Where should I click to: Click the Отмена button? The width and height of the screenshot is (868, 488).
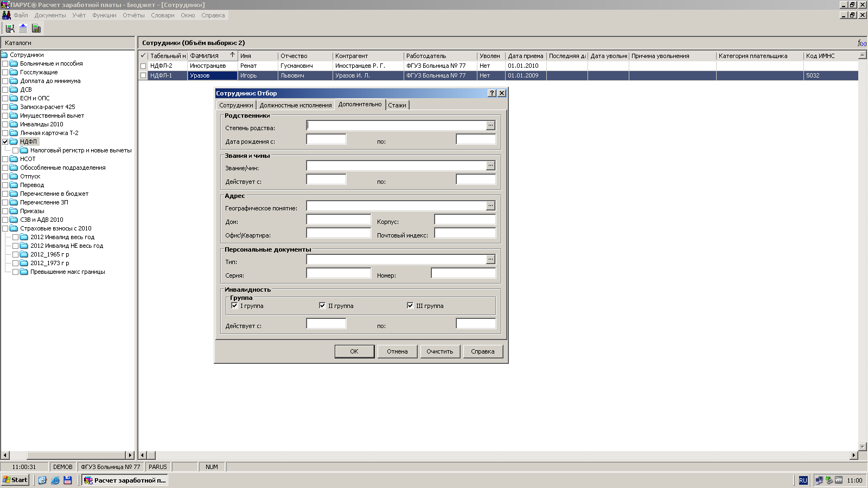click(397, 351)
